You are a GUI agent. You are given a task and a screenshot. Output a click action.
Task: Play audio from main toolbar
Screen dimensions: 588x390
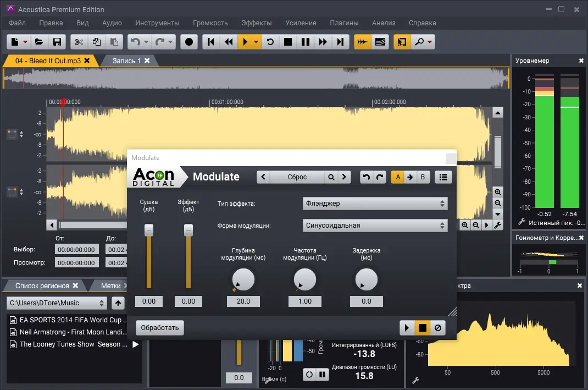tap(245, 42)
